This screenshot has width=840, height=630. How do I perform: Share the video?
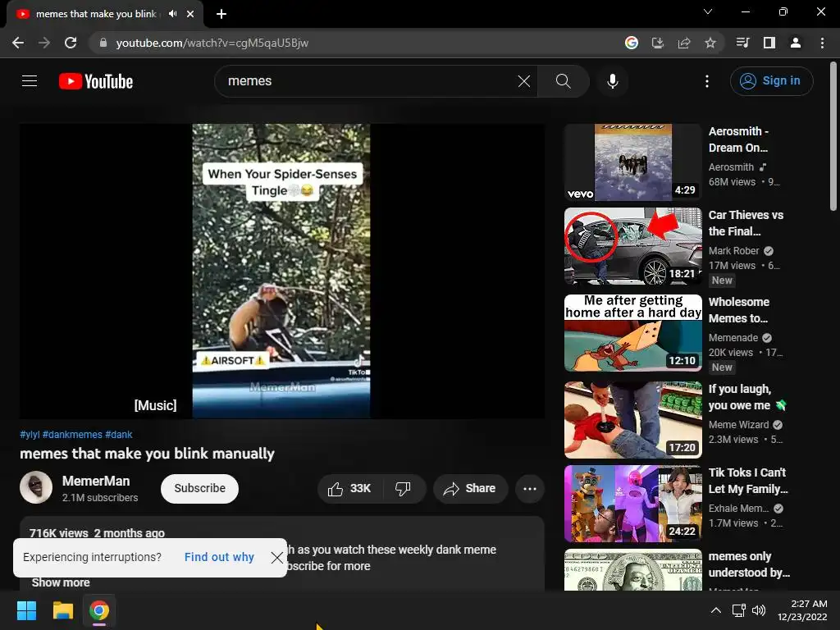point(470,489)
